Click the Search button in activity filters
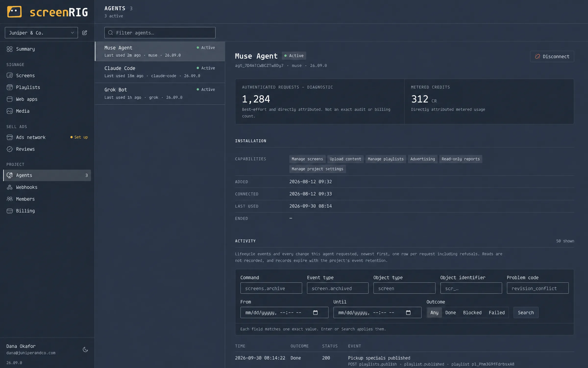The height and width of the screenshot is (368, 588). click(x=526, y=313)
